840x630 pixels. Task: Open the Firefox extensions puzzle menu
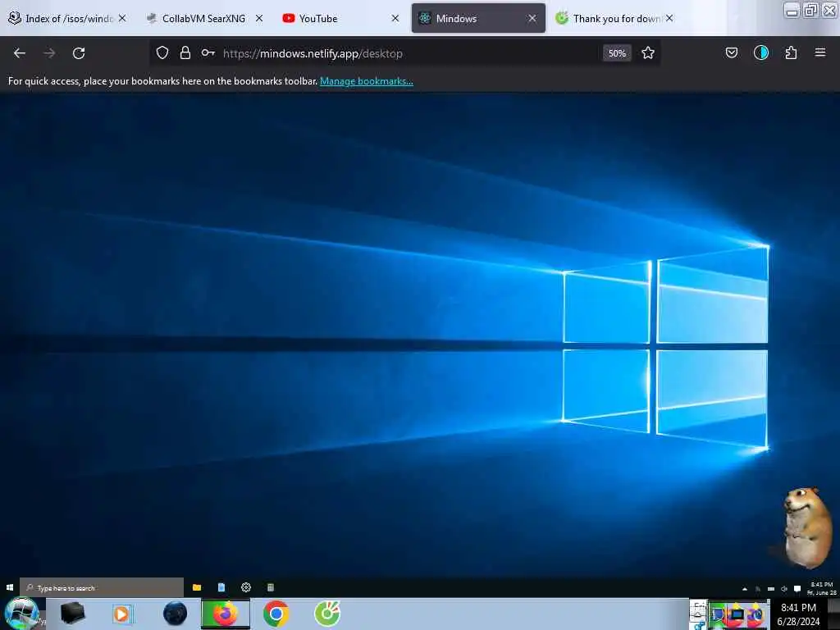click(791, 52)
